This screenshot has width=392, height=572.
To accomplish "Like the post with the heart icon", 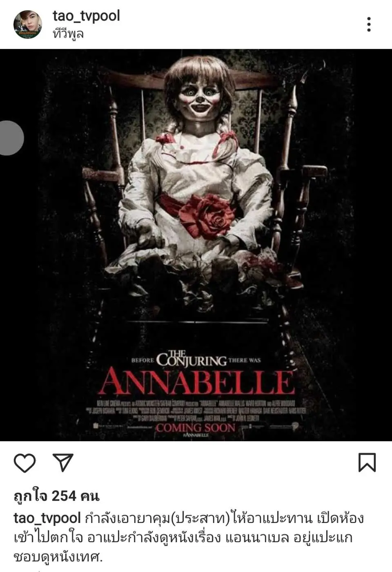I will (x=25, y=463).
